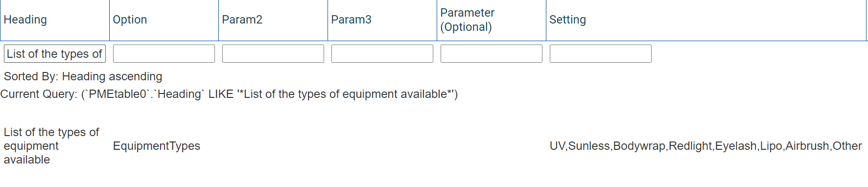Click the Param3 column header
Viewport: 868px width, 187px height.
351,20
